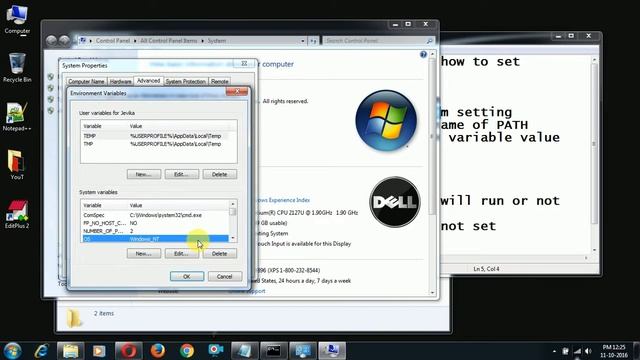Open the Recycle Bin desktop icon

click(x=17, y=67)
